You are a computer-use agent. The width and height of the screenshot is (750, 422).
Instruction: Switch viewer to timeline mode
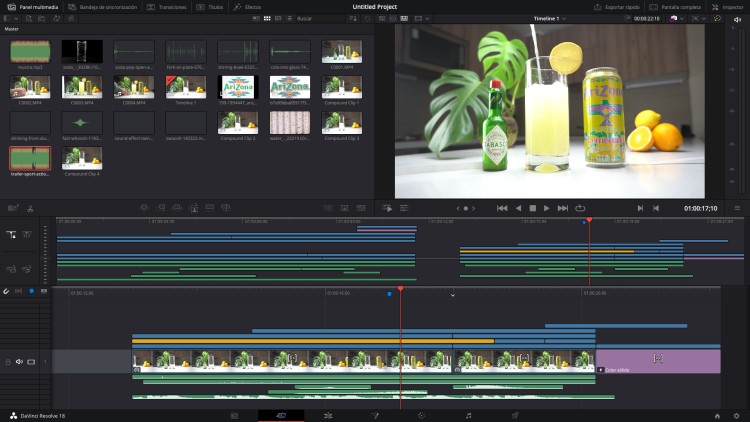coord(404,18)
